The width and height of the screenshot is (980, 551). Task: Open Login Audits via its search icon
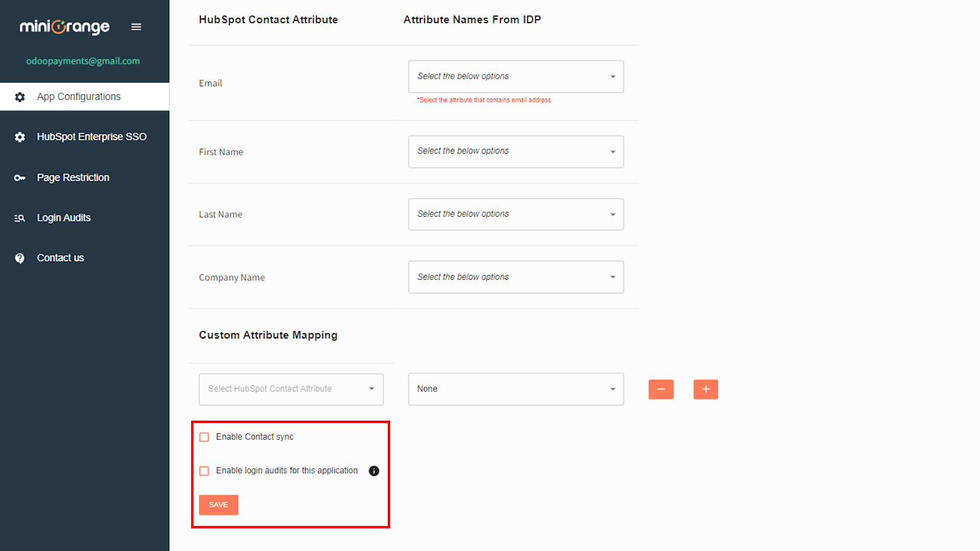[x=20, y=218]
